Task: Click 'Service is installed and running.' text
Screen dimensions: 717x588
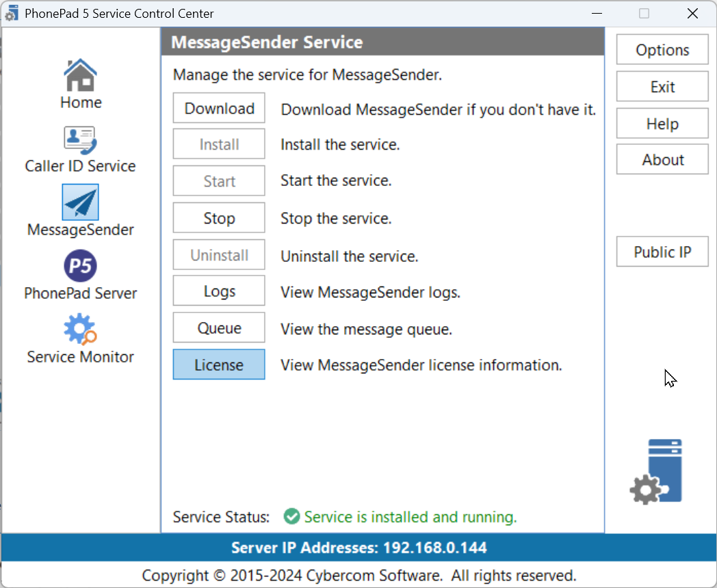Action: [410, 517]
